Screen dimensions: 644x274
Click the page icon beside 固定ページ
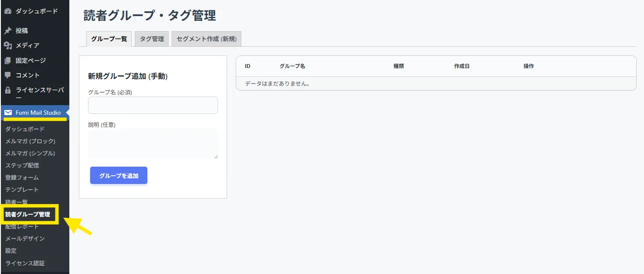pyautogui.click(x=7, y=61)
